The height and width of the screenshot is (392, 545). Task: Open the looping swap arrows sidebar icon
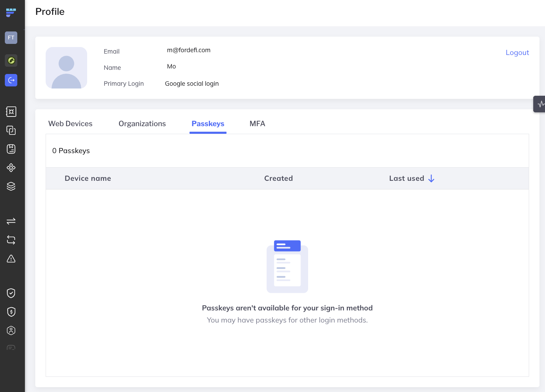(11, 240)
